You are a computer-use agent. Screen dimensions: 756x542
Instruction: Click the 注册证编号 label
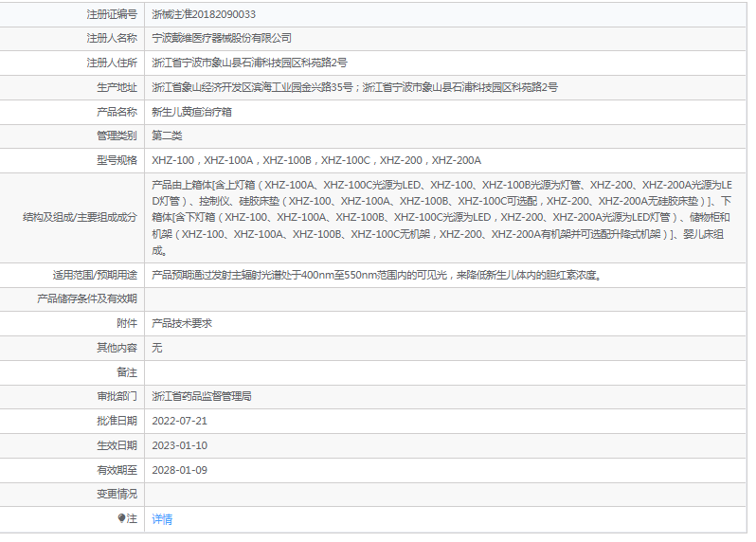[x=112, y=14]
